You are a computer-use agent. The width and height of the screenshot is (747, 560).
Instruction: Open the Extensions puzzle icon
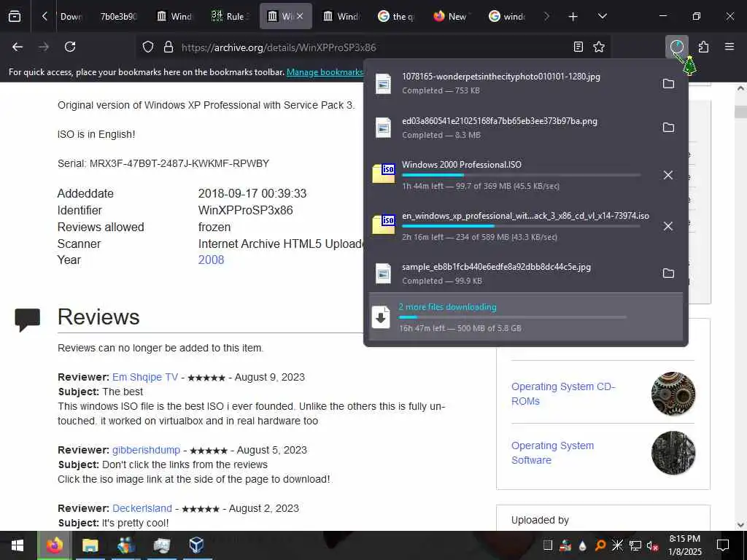pyautogui.click(x=703, y=47)
